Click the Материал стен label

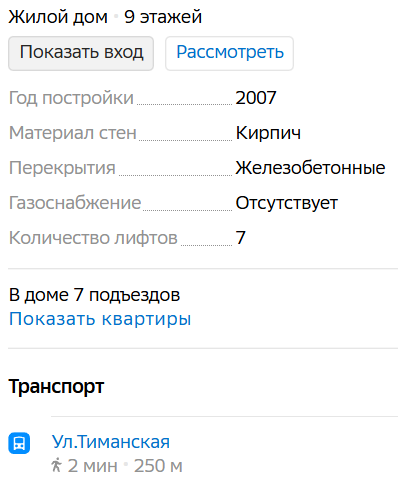(x=73, y=133)
